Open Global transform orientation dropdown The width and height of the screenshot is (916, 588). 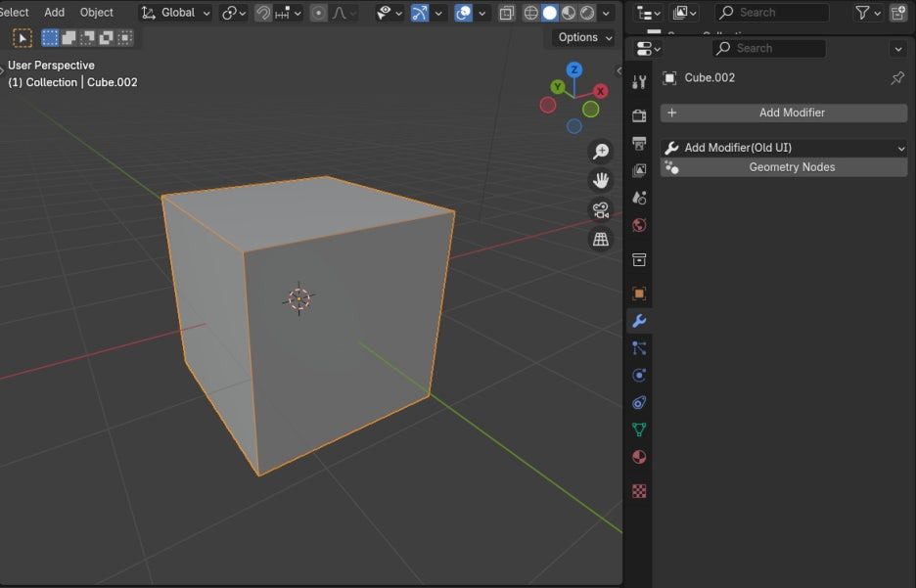tap(175, 13)
